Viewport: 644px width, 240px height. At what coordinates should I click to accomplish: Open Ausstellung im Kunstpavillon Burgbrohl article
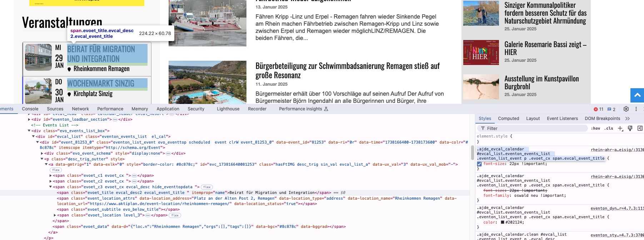(541, 82)
